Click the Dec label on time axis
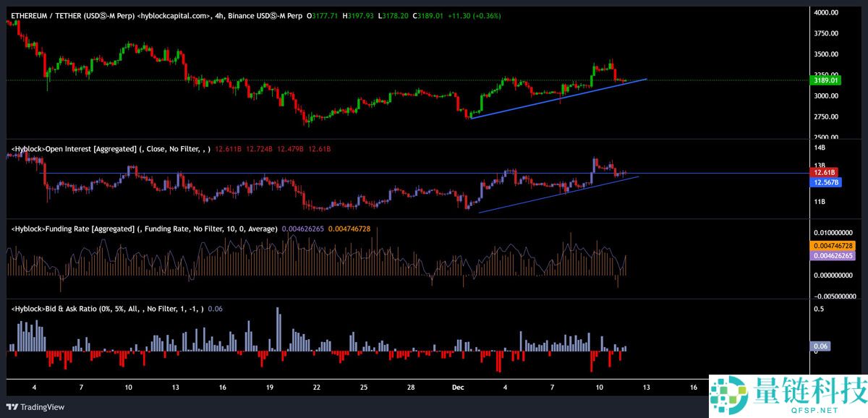The image size is (868, 418). click(x=458, y=388)
